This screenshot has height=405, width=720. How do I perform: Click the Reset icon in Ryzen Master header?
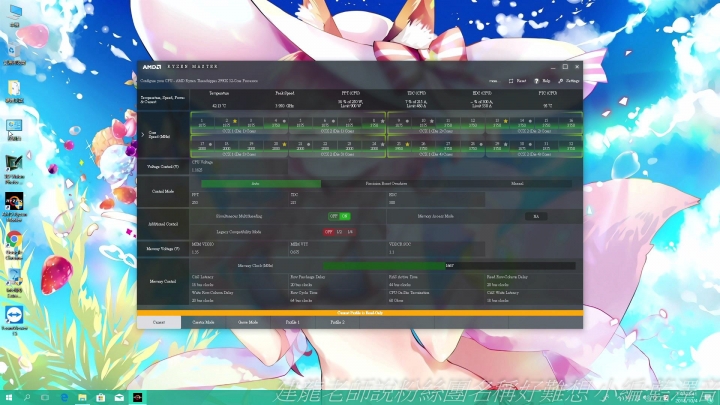pyautogui.click(x=511, y=81)
